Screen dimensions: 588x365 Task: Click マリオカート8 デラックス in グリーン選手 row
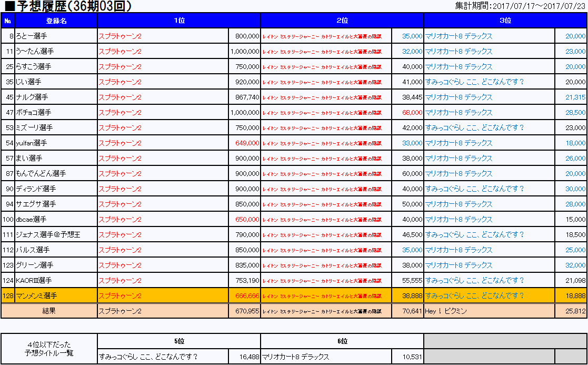(459, 265)
